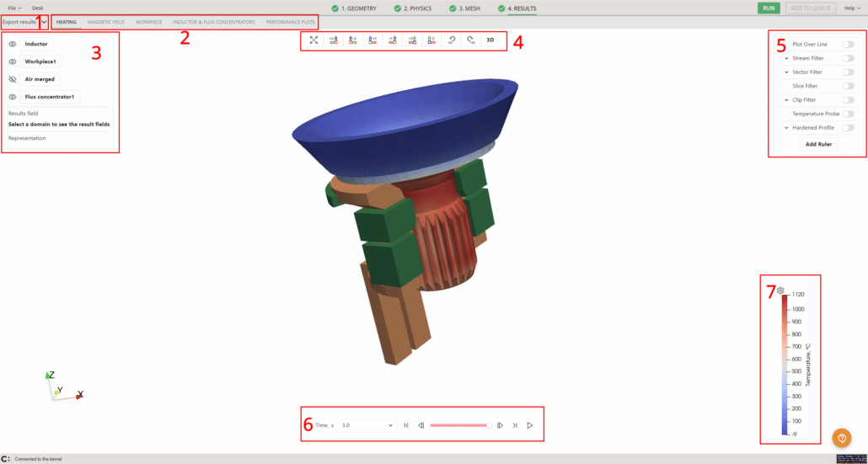Open temperature legend settings gear
This screenshot has width=868, height=464.
pyautogui.click(x=780, y=291)
